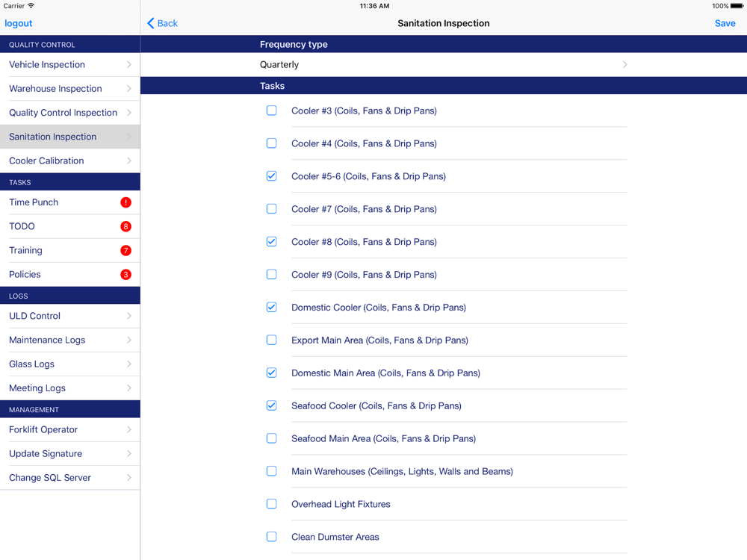
Task: Expand the Glass Logs row chevron
Action: pyautogui.click(x=129, y=364)
